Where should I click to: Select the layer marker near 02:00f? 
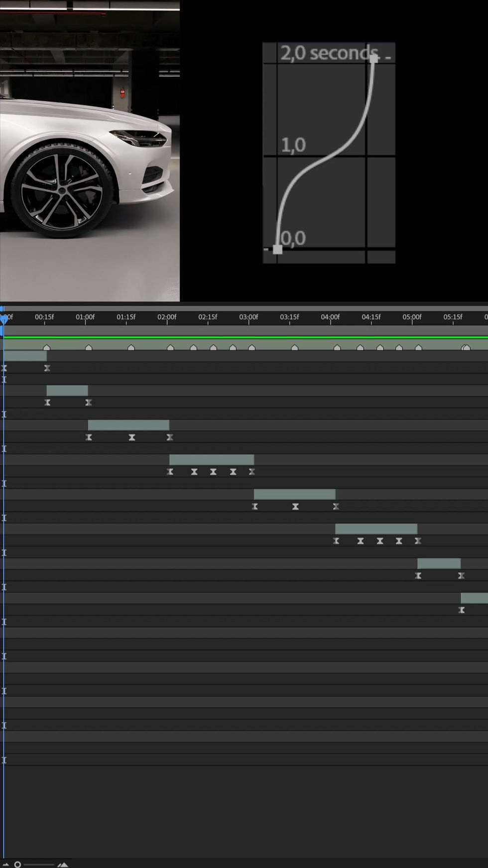point(170,347)
